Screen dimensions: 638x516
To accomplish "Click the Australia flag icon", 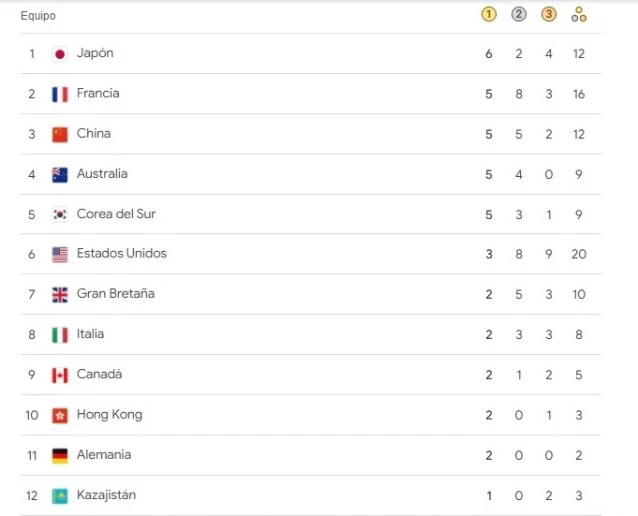I will tap(60, 174).
